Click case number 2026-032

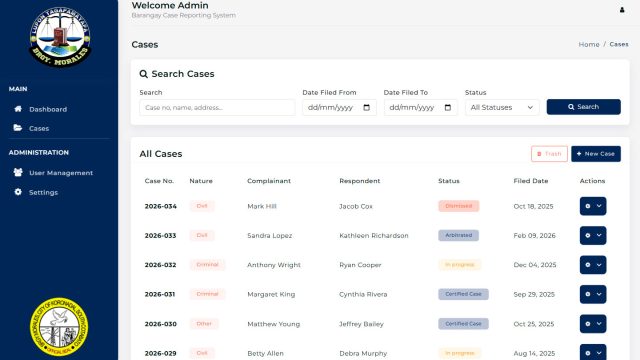160,265
